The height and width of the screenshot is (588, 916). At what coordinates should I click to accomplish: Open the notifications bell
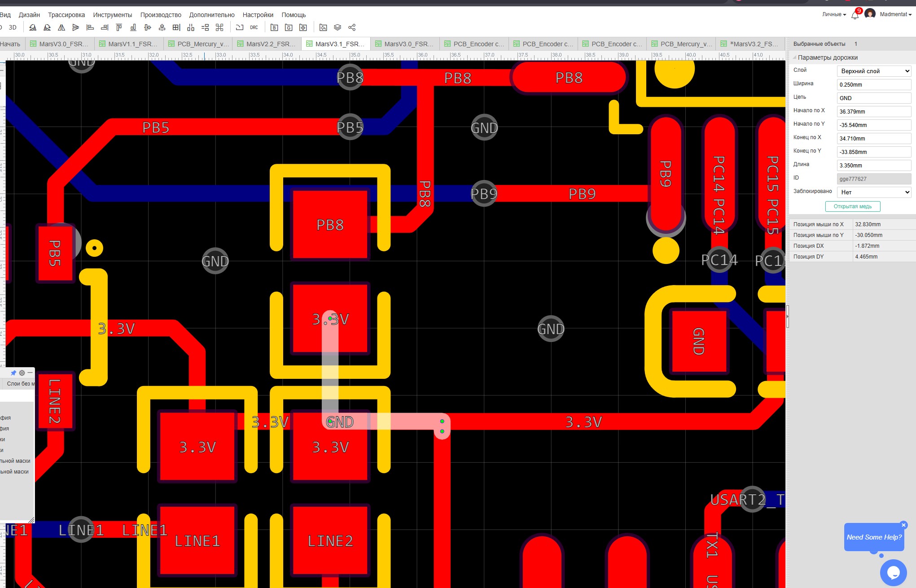point(855,15)
